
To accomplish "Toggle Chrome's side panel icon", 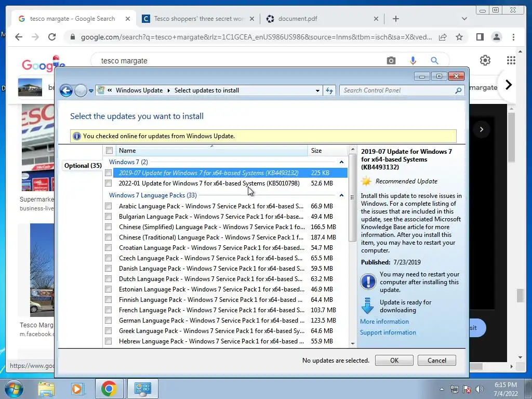I will point(480,37).
